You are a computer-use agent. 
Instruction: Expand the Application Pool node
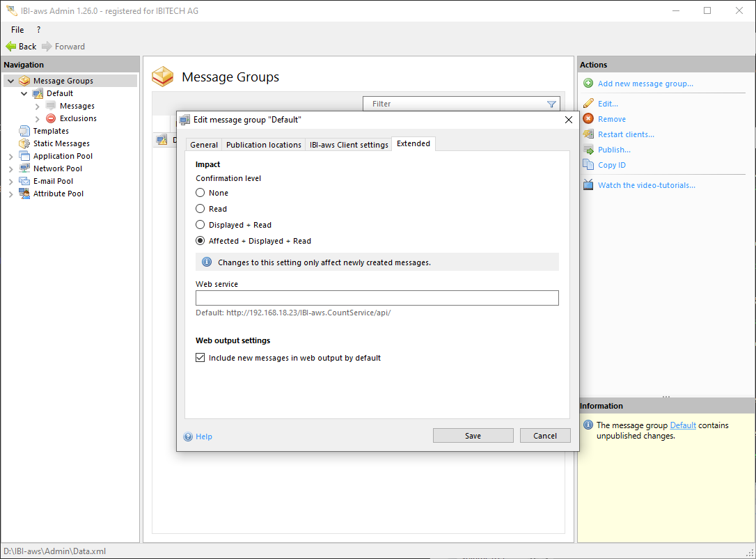(x=10, y=156)
